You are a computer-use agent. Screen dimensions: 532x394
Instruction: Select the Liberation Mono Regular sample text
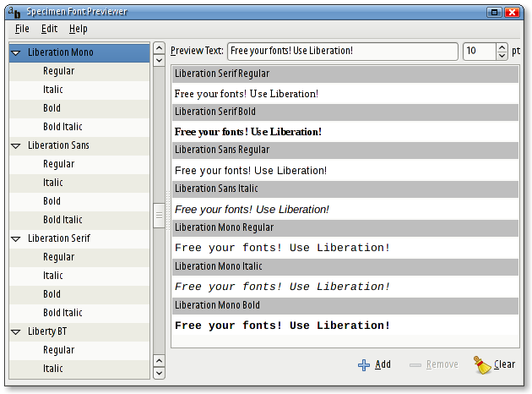click(282, 248)
